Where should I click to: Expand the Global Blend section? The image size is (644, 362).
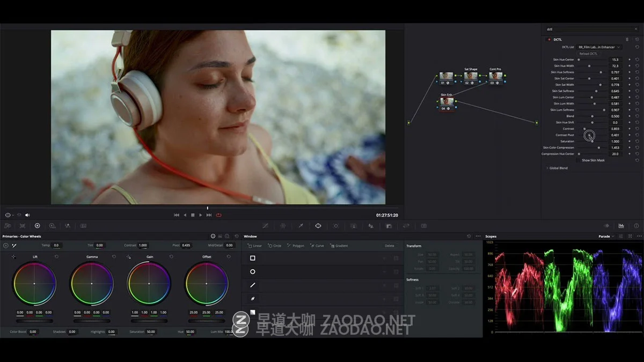click(547, 168)
